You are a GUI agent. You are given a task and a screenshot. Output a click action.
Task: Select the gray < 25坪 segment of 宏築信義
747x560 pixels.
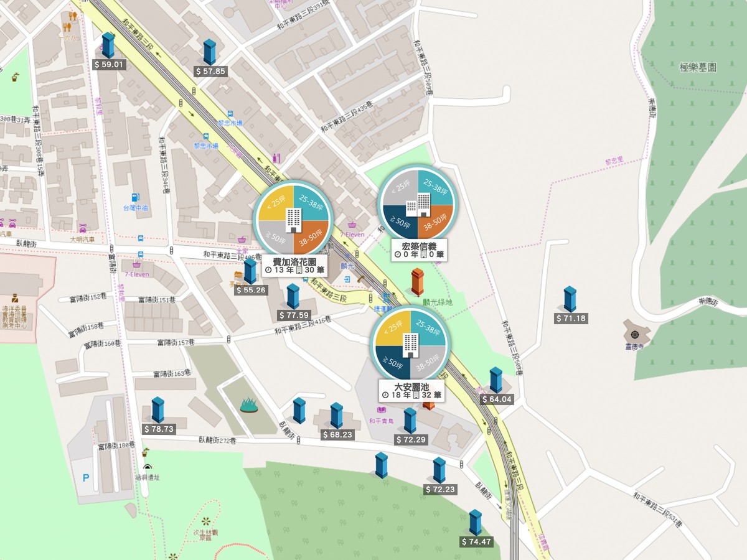pos(400,187)
